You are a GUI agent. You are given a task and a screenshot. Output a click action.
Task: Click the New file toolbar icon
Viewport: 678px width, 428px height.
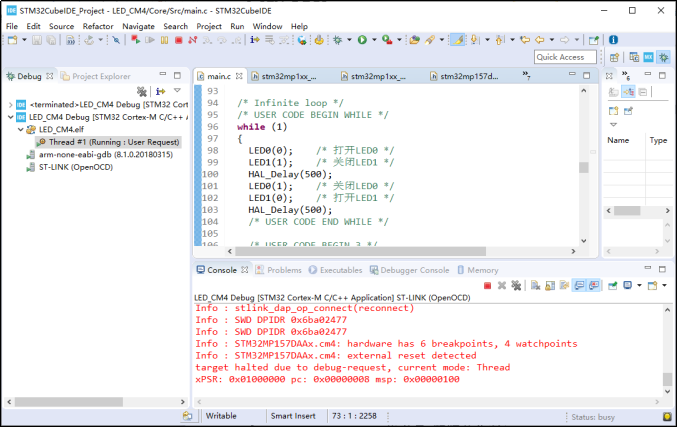13,40
